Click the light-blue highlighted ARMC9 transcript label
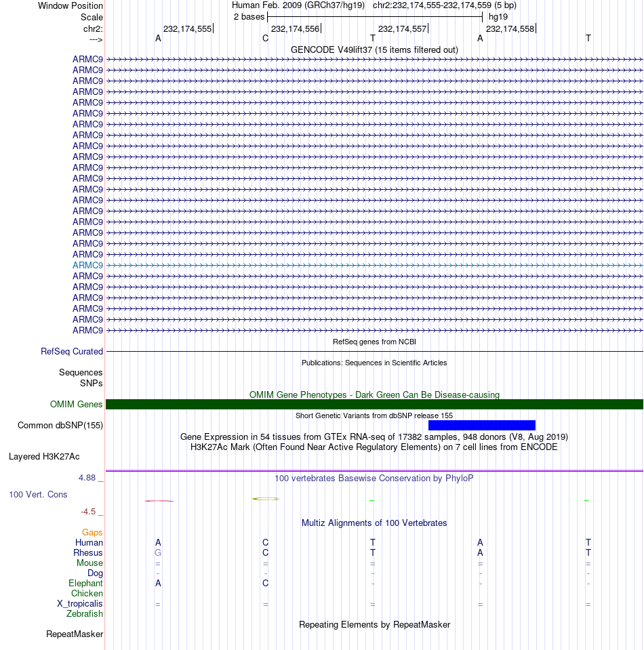The image size is (644, 650). point(87,265)
